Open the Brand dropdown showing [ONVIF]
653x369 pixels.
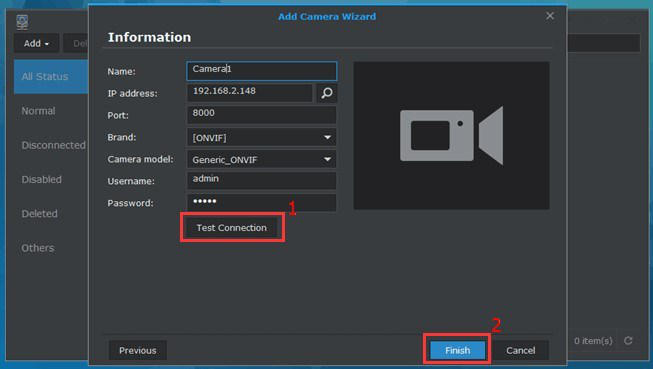pos(262,137)
